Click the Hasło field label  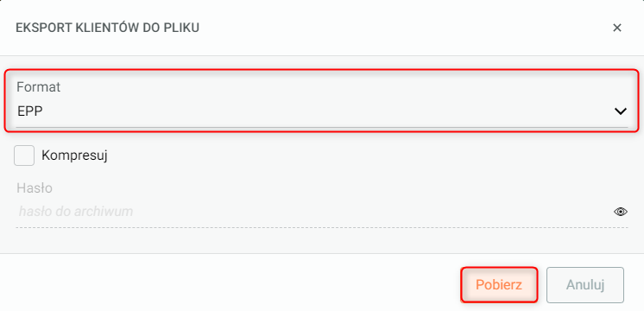pos(35,187)
